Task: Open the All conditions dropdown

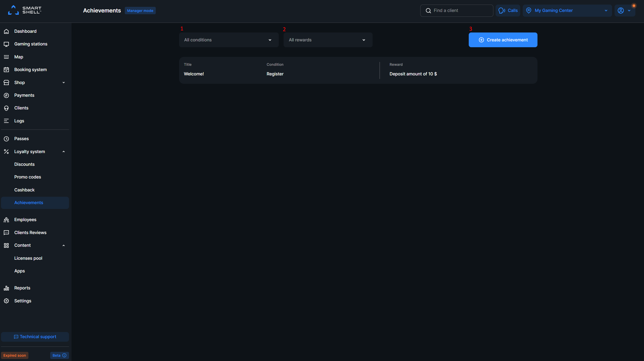Action: tap(228, 40)
